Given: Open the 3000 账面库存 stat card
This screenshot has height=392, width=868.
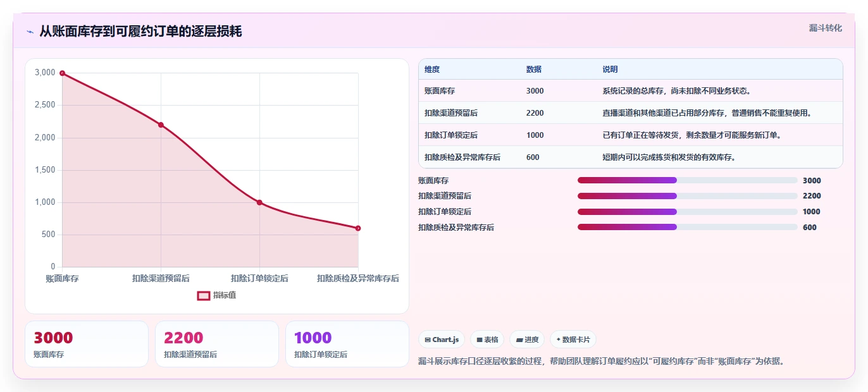Looking at the screenshot, I should (x=87, y=344).
